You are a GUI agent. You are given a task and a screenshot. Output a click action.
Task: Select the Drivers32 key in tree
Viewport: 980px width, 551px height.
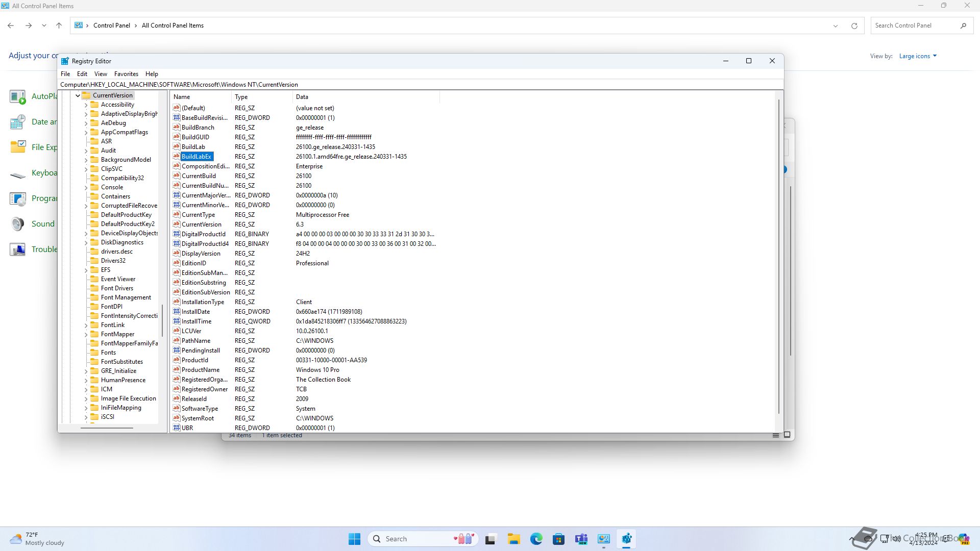click(113, 261)
